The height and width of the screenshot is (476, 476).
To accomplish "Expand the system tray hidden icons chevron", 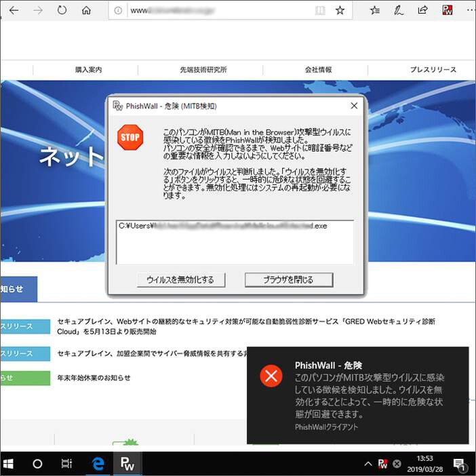I will [368, 464].
